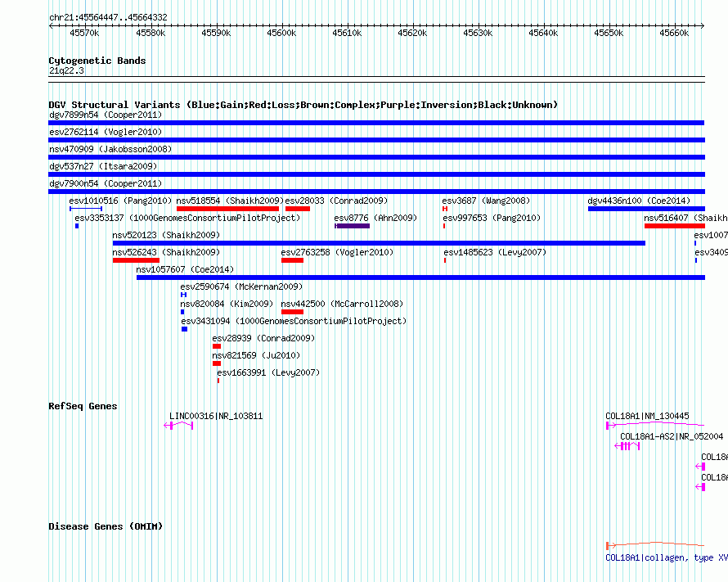Open the nsv470909 (Jakobsson2008) variant track
The width and height of the screenshot is (728, 582).
(x=376, y=157)
